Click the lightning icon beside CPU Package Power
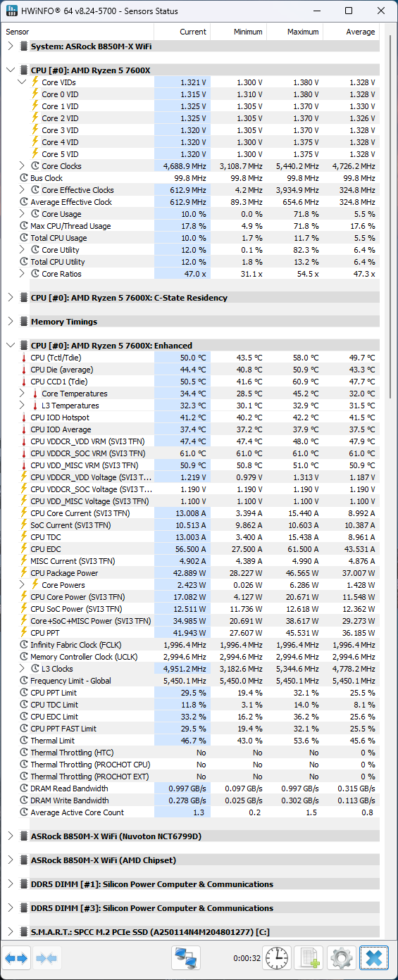The image size is (398, 980). point(24,573)
